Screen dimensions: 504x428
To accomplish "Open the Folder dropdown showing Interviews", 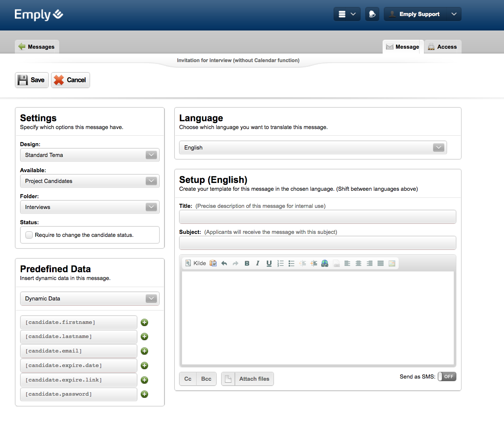I will point(90,207).
